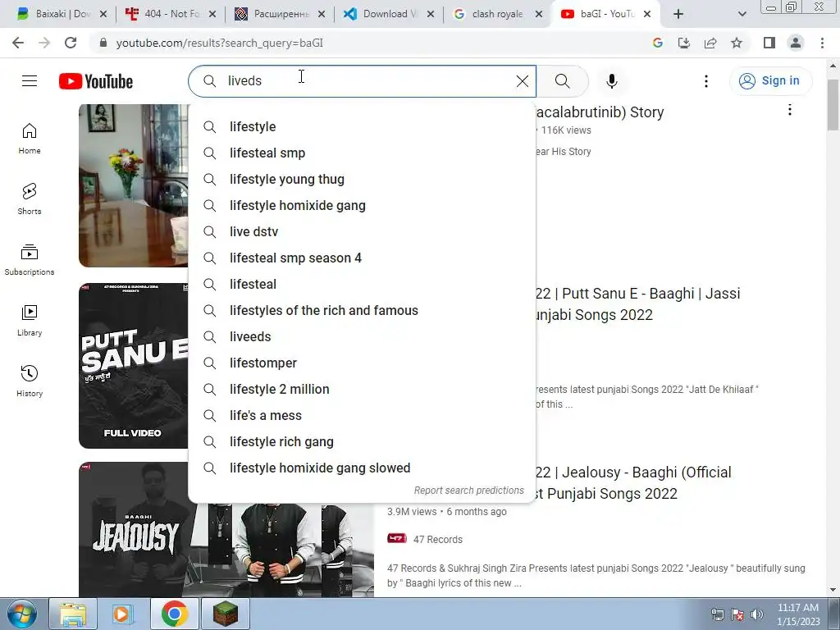Open the media player taskbar icon

coord(122,614)
